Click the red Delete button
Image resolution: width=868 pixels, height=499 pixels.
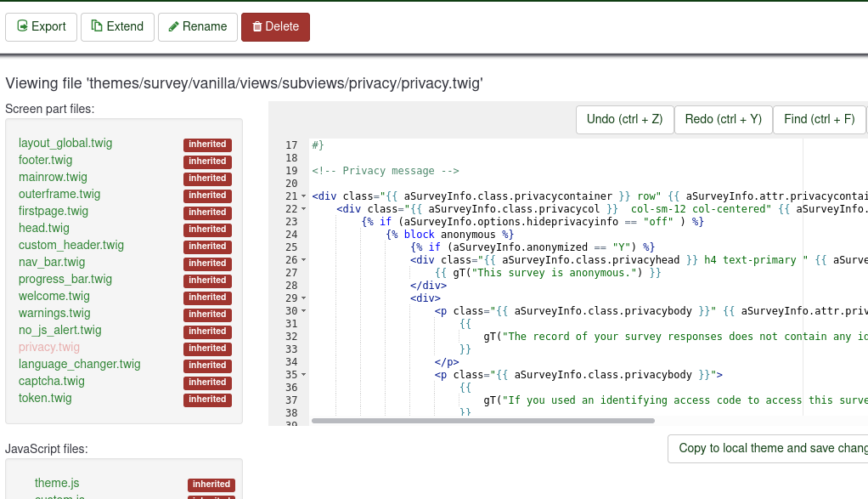[275, 27]
